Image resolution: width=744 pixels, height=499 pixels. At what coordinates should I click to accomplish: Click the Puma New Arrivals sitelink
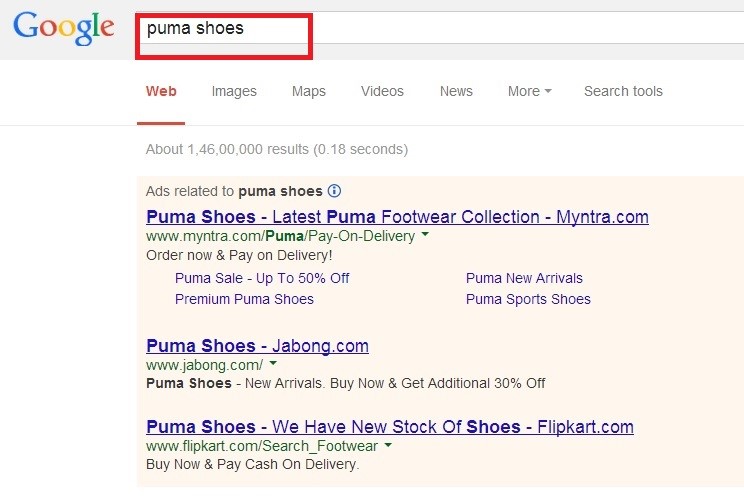click(x=524, y=278)
